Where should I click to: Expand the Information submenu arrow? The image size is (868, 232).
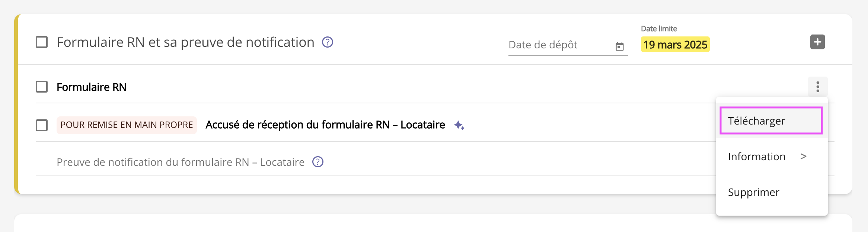tap(804, 157)
